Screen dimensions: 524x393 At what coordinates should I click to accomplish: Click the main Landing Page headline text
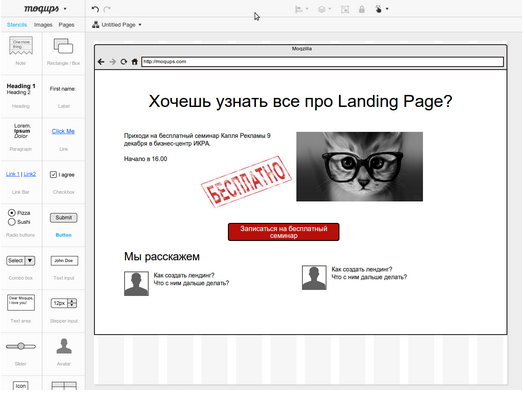(x=300, y=101)
